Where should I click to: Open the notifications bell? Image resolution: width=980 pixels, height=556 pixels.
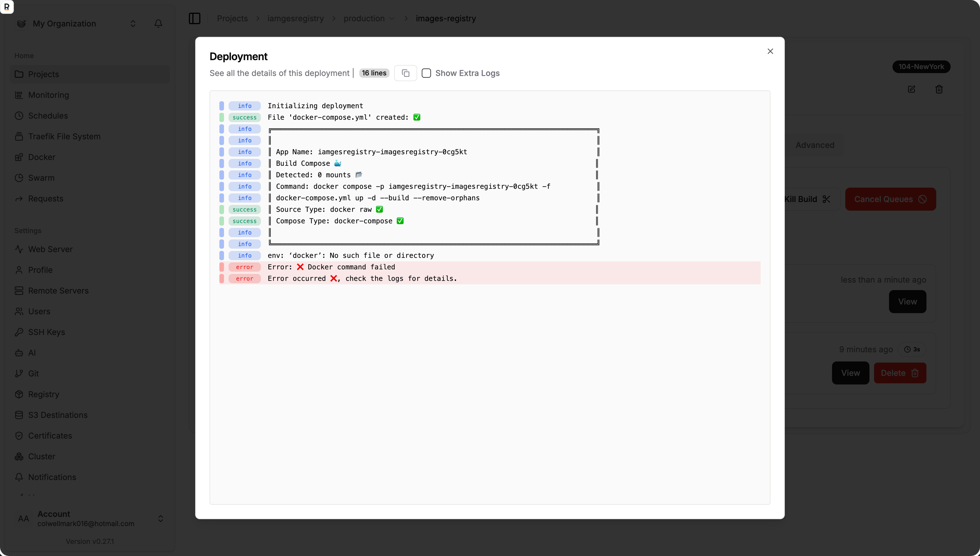[158, 23]
